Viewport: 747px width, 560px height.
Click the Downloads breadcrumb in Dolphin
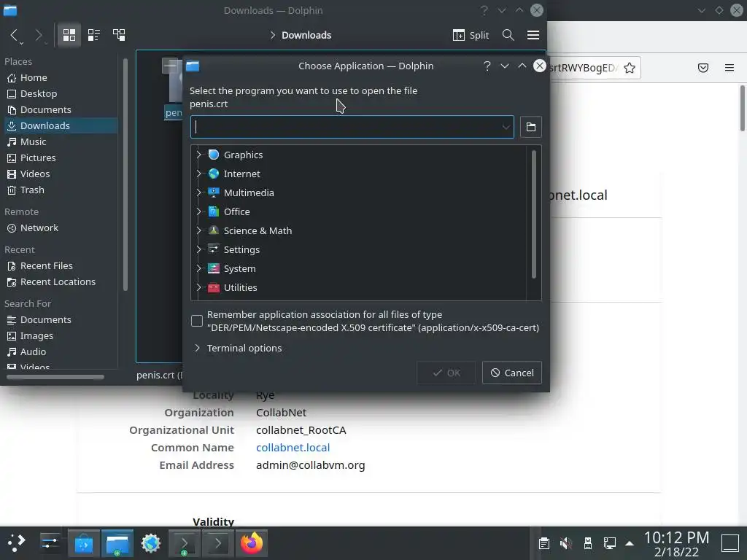coord(306,35)
